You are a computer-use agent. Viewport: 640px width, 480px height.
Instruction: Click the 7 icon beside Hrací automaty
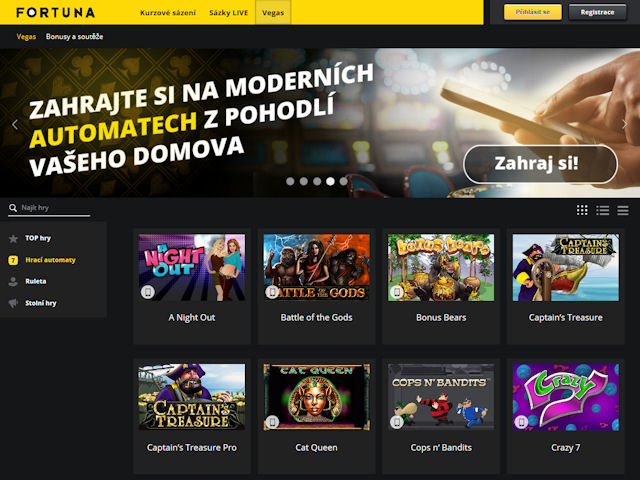click(x=13, y=260)
